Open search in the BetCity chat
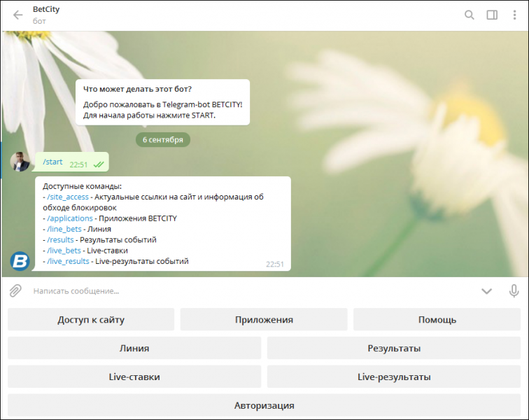Image resolution: width=529 pixels, height=420 pixels. pos(469,15)
